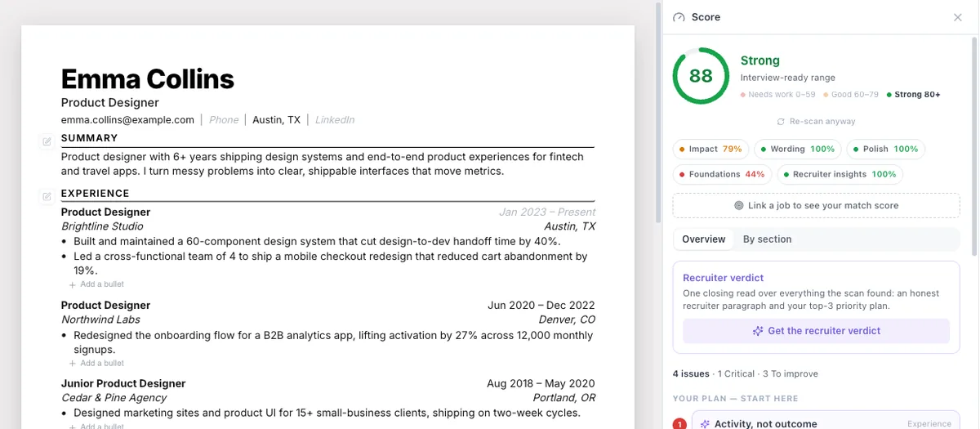Click the marketing sites and product UI bullet

click(x=327, y=413)
